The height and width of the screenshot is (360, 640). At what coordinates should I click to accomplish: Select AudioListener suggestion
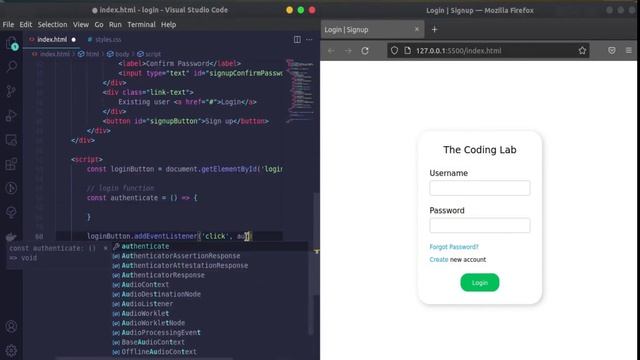(210, 304)
